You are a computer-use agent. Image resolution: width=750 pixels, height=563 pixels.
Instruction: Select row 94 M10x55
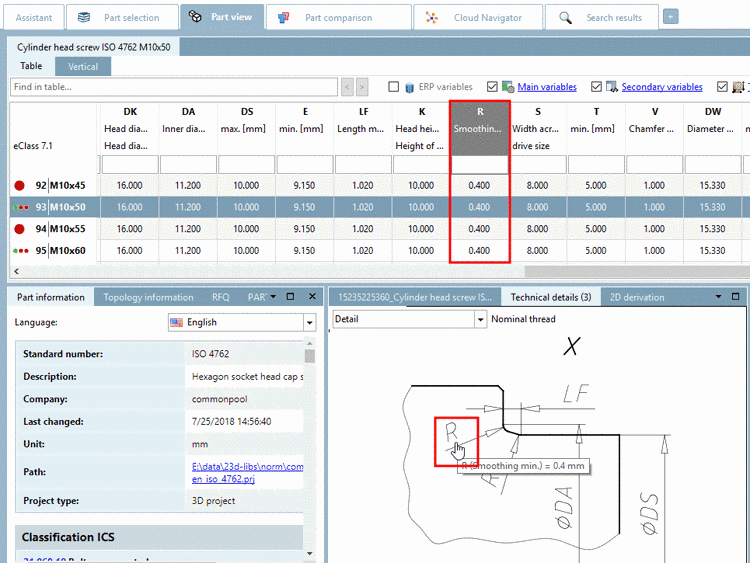pos(375,229)
